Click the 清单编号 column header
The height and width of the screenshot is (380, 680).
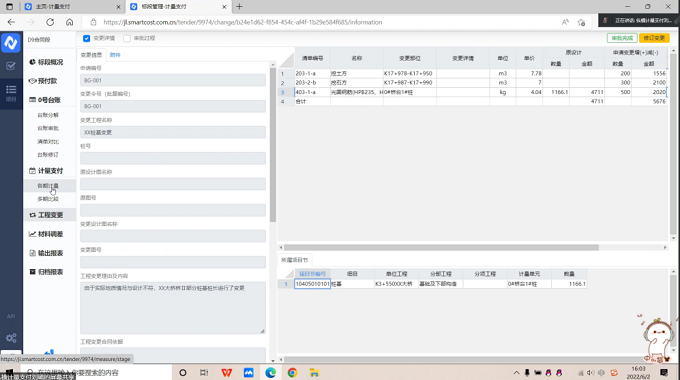(x=312, y=58)
